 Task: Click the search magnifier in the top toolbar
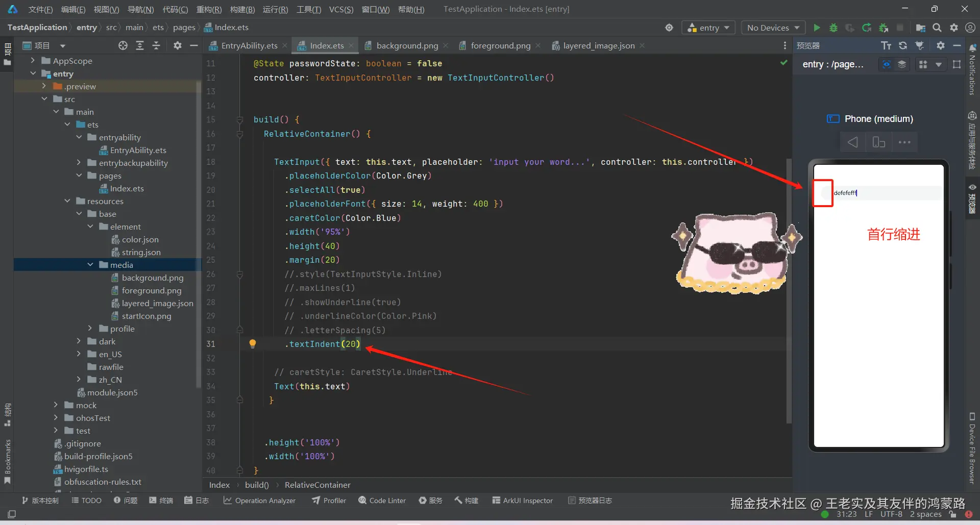[937, 28]
